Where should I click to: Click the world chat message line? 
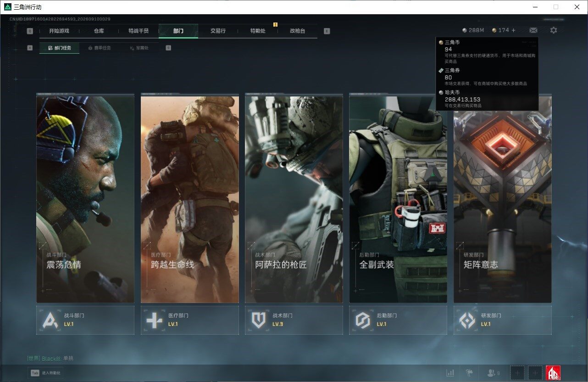(50, 358)
